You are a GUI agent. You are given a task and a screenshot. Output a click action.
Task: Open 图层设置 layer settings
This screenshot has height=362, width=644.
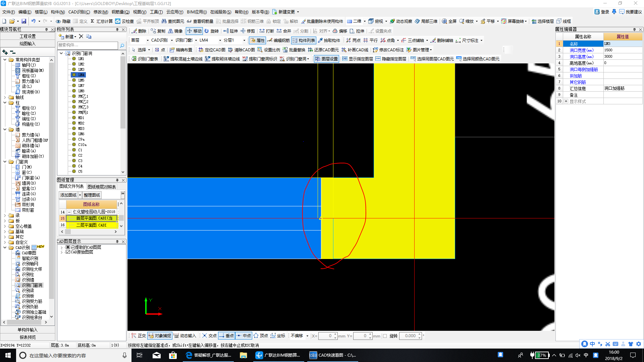[x=327, y=59]
